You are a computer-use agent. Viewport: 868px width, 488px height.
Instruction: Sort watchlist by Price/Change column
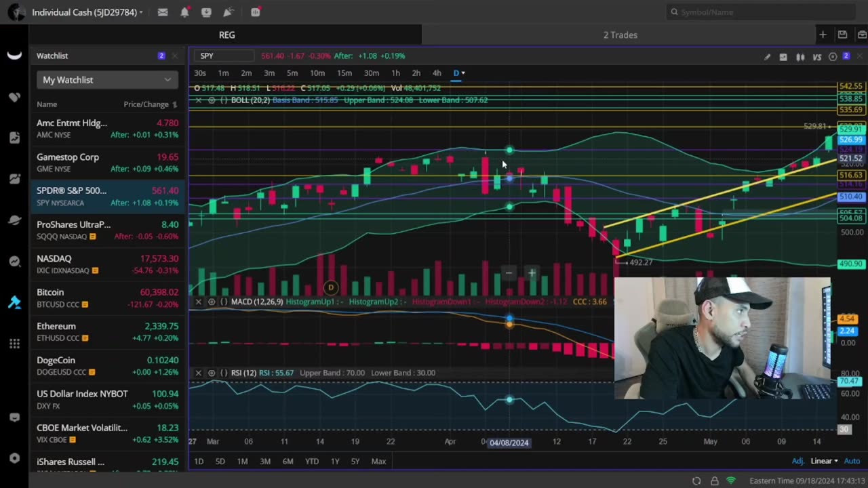pos(151,104)
